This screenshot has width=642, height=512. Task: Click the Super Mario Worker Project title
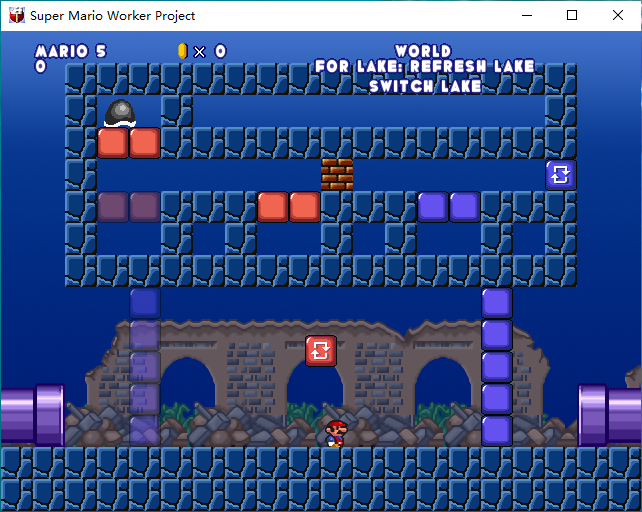(x=113, y=16)
